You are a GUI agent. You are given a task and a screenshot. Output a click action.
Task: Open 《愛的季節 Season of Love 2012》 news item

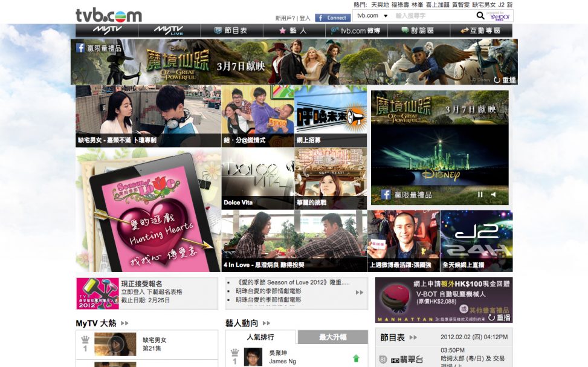[292, 282]
